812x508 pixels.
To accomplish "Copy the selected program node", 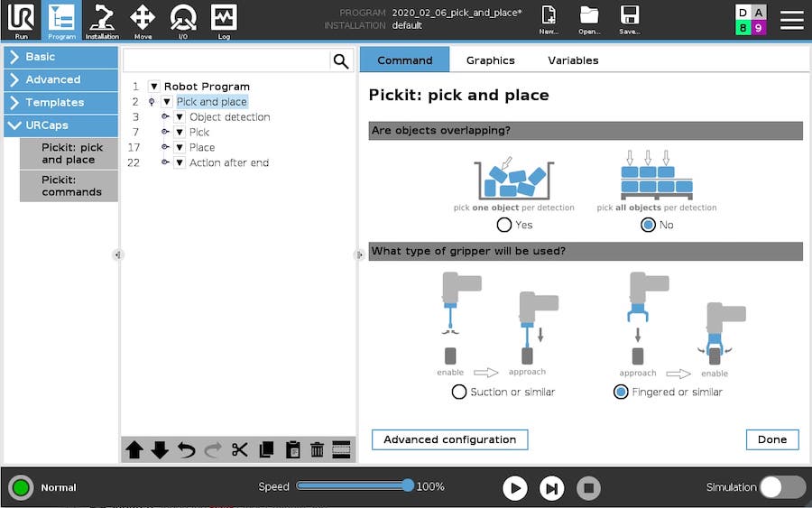I will 266,449.
